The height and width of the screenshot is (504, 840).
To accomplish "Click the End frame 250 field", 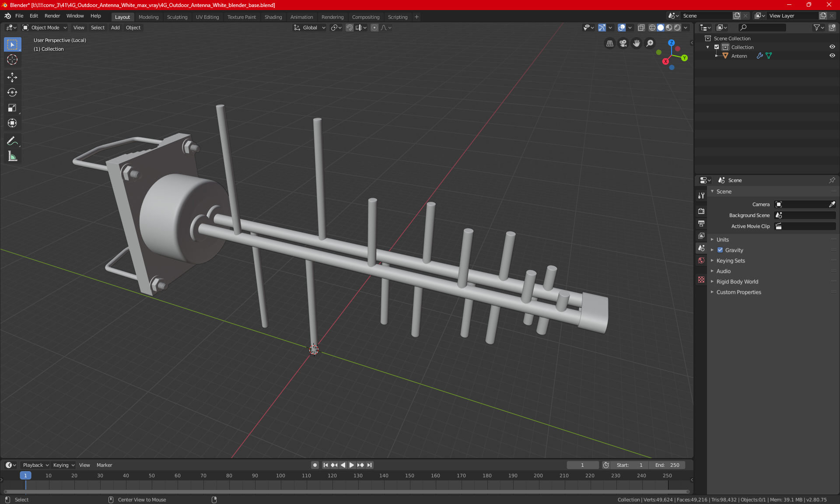I will 667,465.
